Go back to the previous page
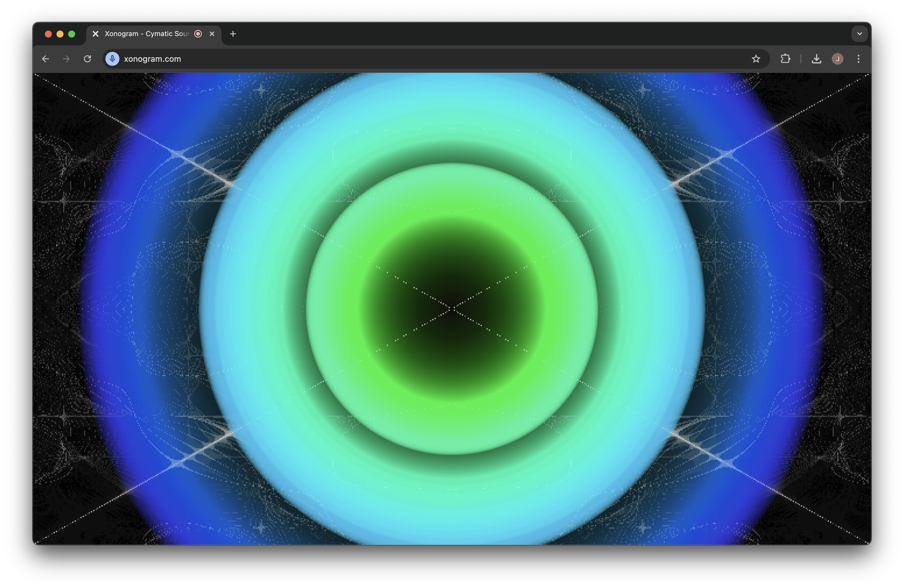 pos(46,59)
